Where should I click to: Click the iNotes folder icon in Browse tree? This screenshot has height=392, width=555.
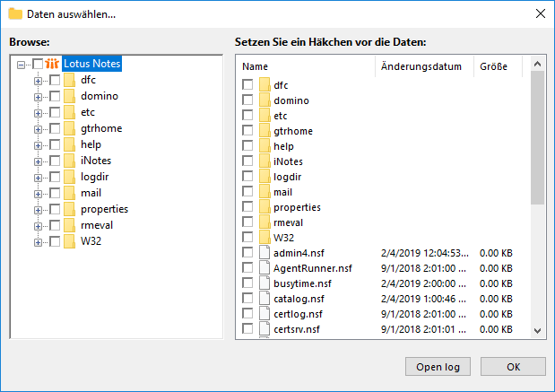(69, 161)
